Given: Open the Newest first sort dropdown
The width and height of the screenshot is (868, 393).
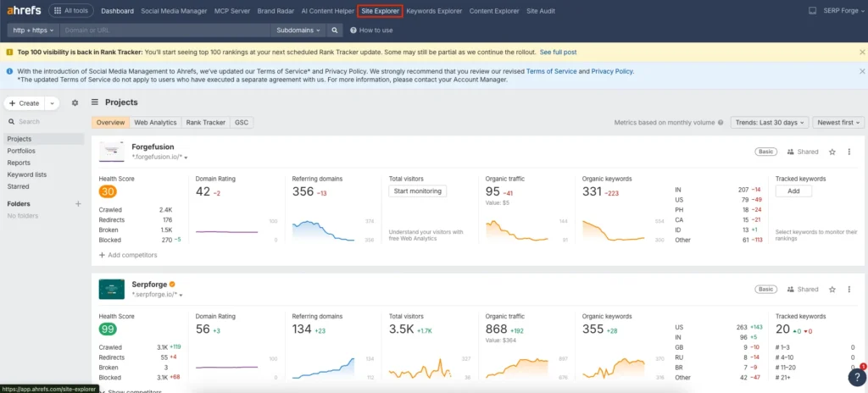Looking at the screenshot, I should coord(838,122).
